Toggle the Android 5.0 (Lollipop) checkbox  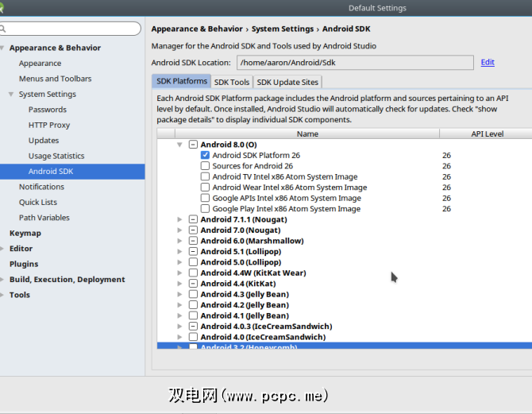click(x=193, y=262)
